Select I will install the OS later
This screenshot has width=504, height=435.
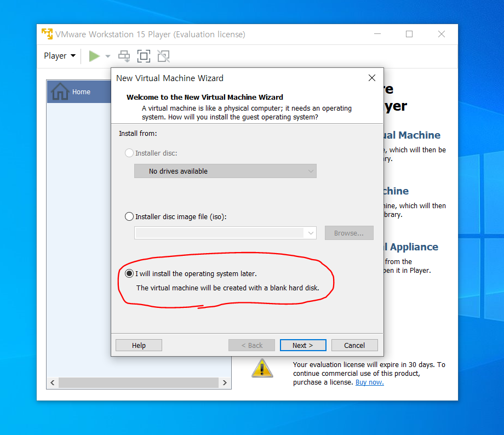129,273
